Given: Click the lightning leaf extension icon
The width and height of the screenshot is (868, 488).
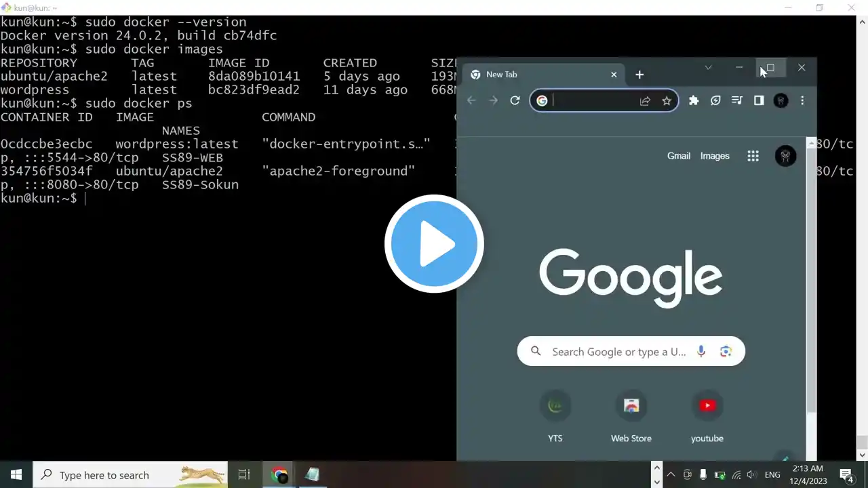Looking at the screenshot, I should tap(715, 100).
